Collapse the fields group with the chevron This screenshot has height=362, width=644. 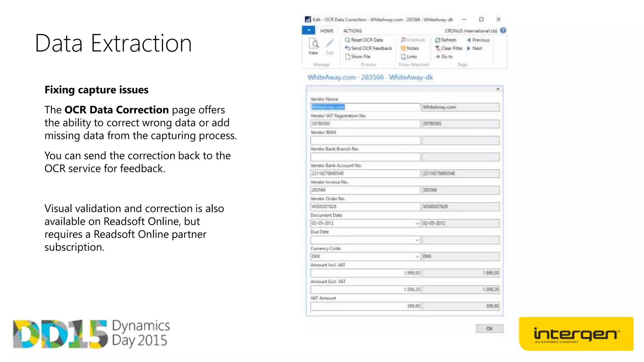click(x=498, y=89)
